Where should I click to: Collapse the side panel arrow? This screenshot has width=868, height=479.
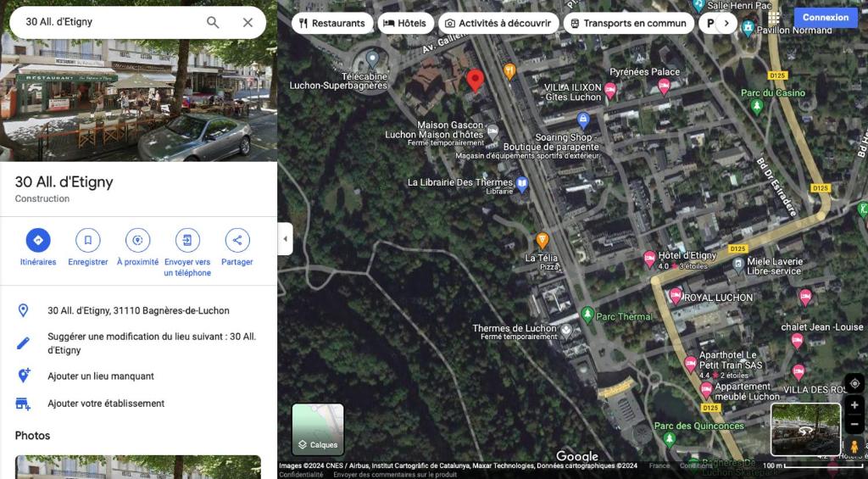point(285,239)
